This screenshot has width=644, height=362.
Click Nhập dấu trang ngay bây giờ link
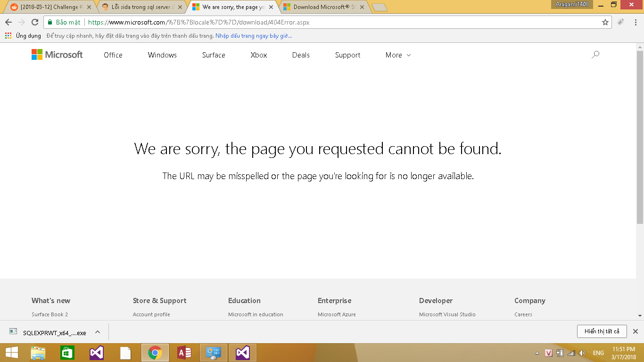254,36
